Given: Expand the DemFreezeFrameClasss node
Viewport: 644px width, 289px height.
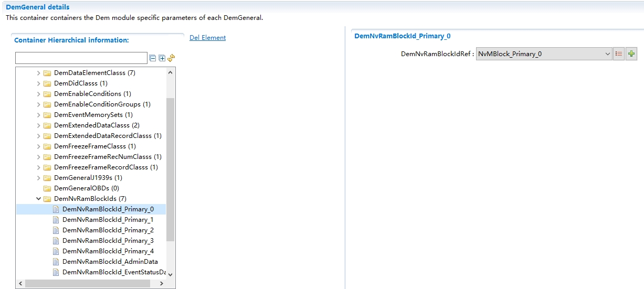Looking at the screenshot, I should coord(38,146).
